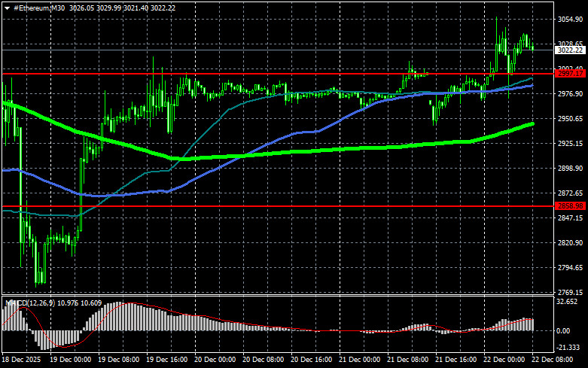This screenshot has width=588, height=368.
Task: Click the 2976.90 price scale value
Action: click(x=570, y=93)
